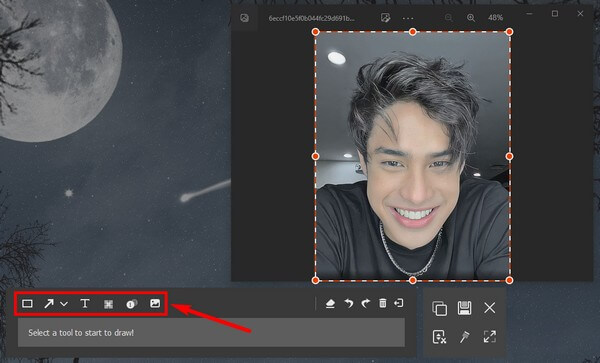The image size is (600, 363).
Task: Click the left-middle selection handle
Action: pyautogui.click(x=316, y=156)
